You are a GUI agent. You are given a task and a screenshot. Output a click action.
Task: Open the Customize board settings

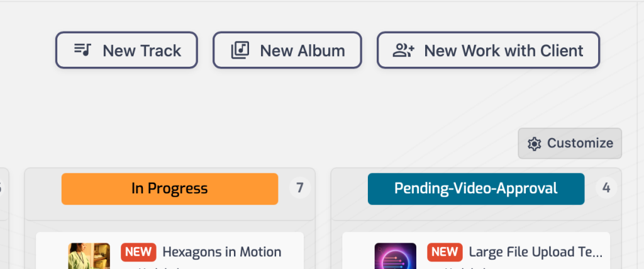pyautogui.click(x=570, y=144)
